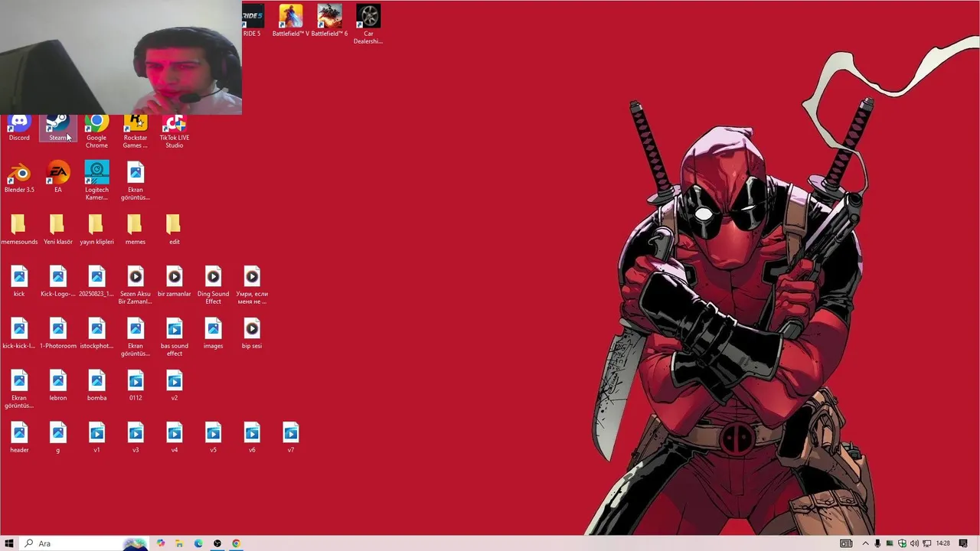Open File Explorer from the taskbar
The image size is (980, 551).
(179, 543)
